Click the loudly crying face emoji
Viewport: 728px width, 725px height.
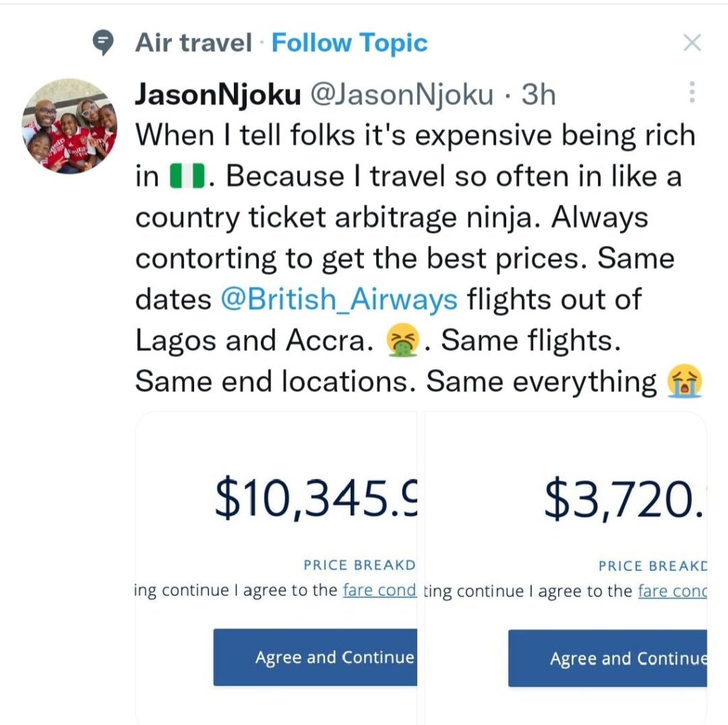click(684, 383)
